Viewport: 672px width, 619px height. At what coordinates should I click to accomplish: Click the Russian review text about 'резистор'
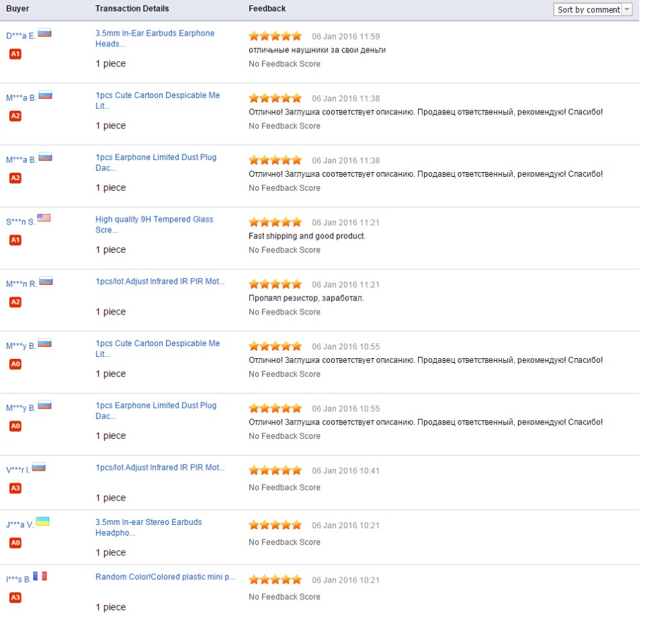tap(306, 298)
